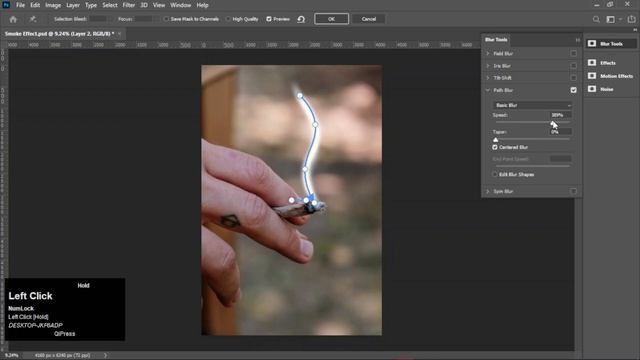Enable the Spin Blur checkbox
640x360 pixels.
coord(573,191)
